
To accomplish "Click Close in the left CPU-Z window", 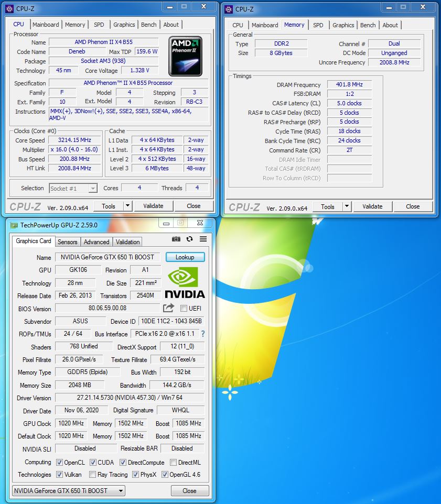I will [x=193, y=206].
